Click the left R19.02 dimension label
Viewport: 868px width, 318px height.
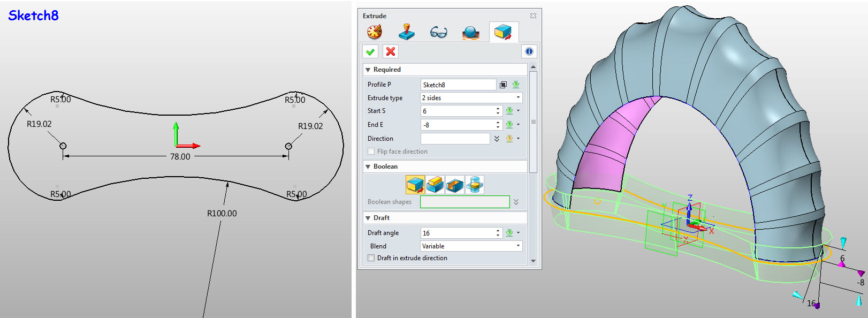pos(39,124)
